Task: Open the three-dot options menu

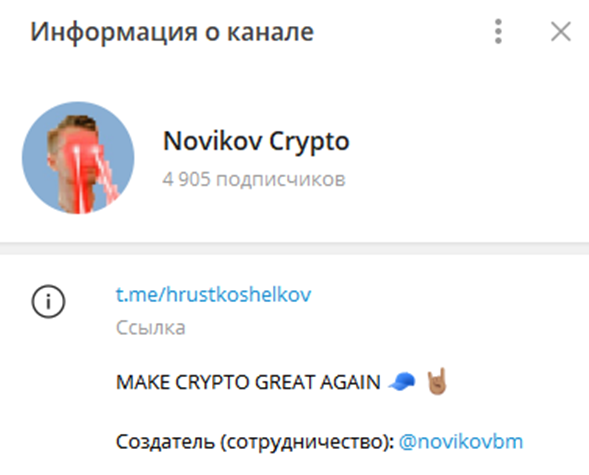Action: click(x=498, y=32)
